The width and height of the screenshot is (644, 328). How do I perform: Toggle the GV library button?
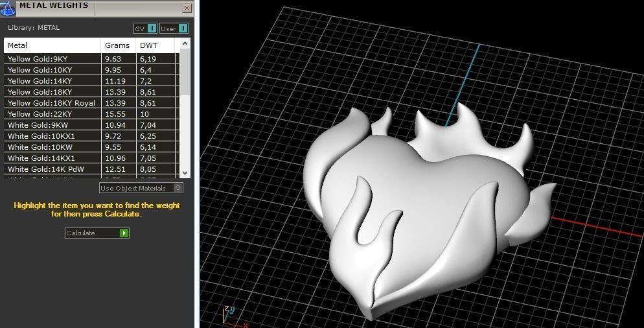(x=145, y=29)
